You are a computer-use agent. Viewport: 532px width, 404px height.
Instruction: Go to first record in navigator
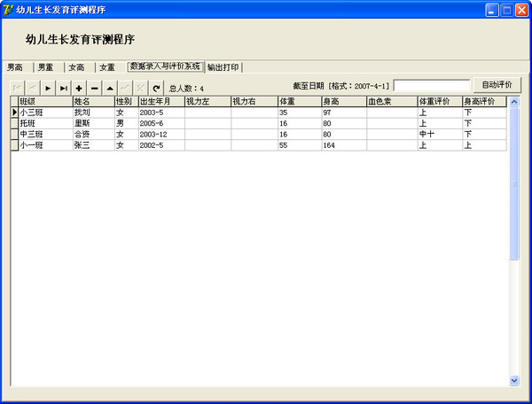pyautogui.click(x=17, y=88)
